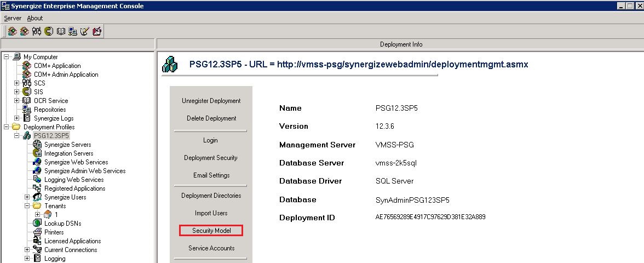644x263 pixels.
Task: Open the Security Model option
Action: tap(211, 231)
